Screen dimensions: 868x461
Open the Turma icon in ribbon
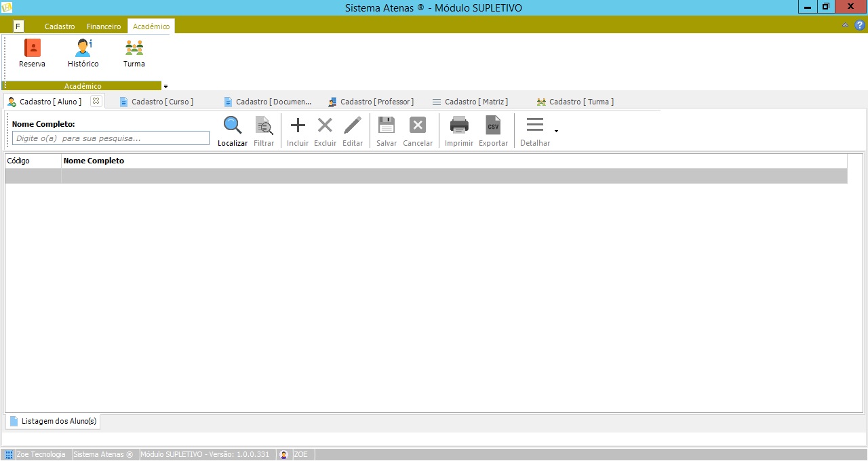134,48
